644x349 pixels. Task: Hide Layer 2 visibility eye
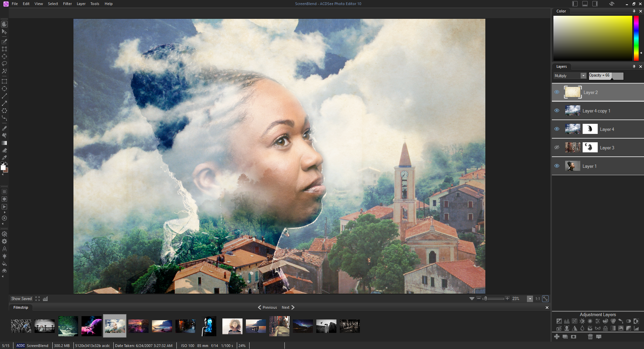557,92
